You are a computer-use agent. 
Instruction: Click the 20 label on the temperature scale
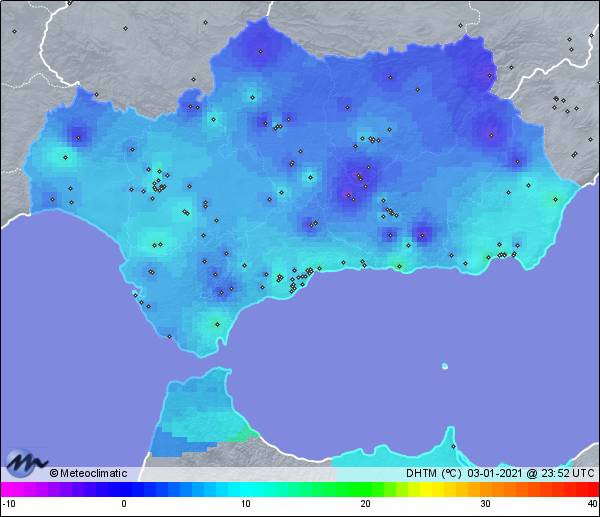pyautogui.click(x=365, y=504)
